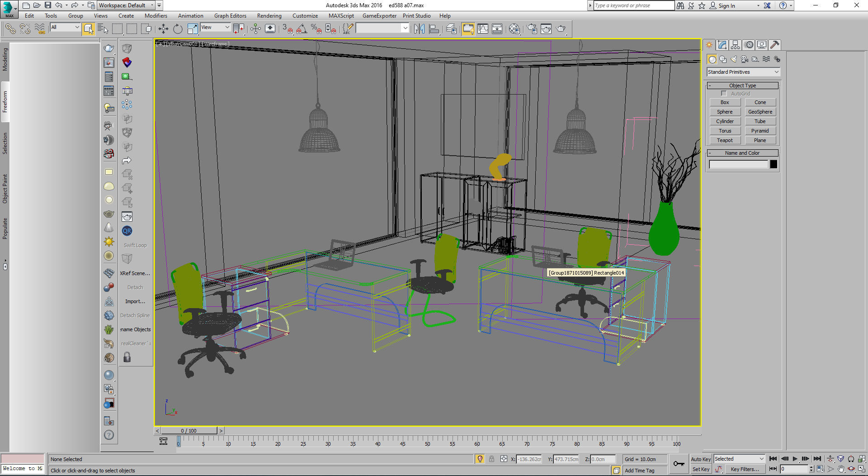Toggle the 3D Snaps button
Screen dimensions: 868x476
287,29
